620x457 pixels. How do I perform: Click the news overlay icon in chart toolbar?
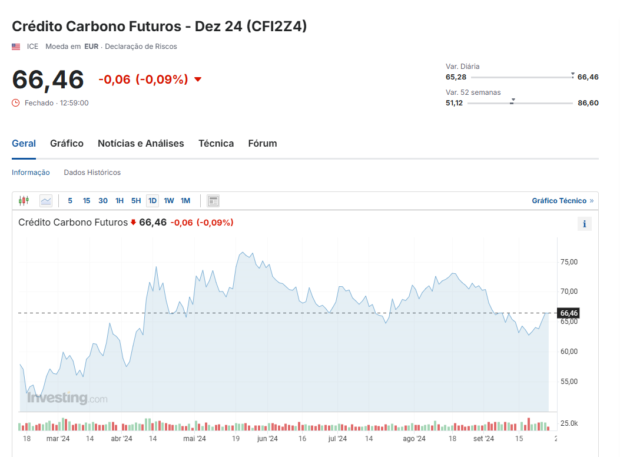214,201
